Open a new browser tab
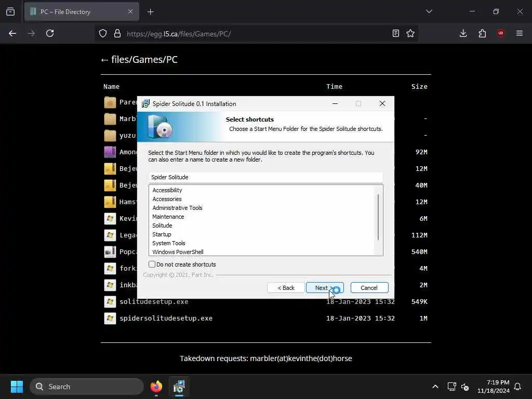 click(151, 12)
